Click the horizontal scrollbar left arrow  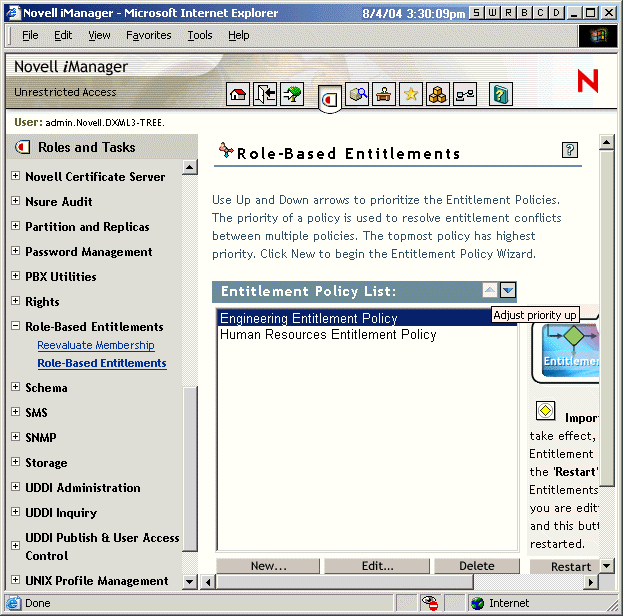click(x=208, y=582)
